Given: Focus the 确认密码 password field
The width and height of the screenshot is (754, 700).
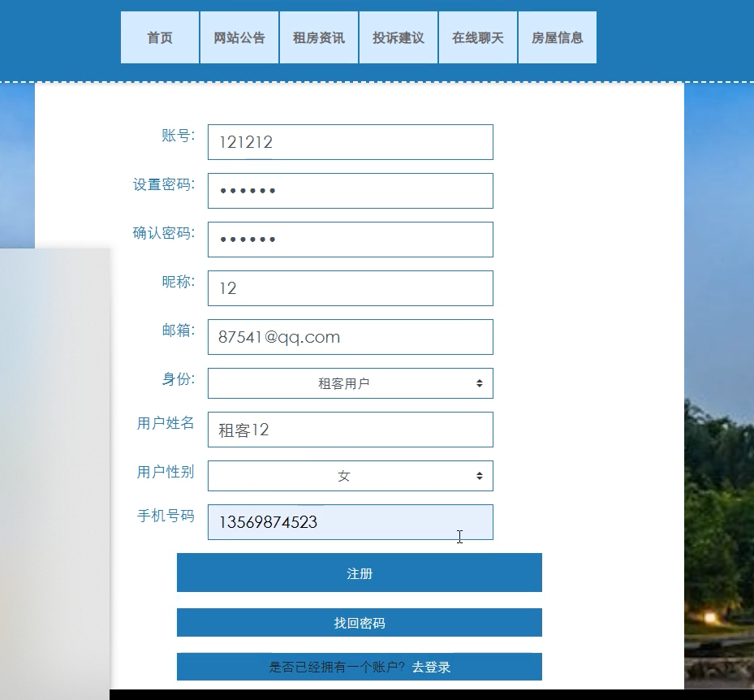Looking at the screenshot, I should (x=351, y=240).
